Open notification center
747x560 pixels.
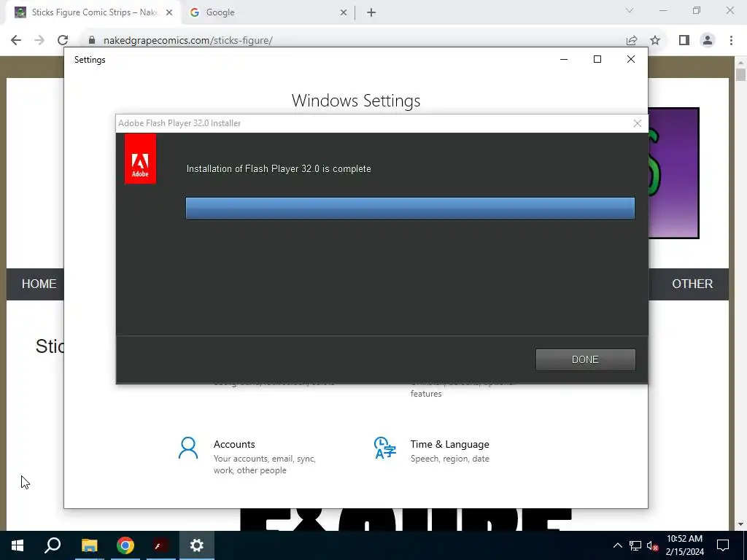pyautogui.click(x=723, y=545)
